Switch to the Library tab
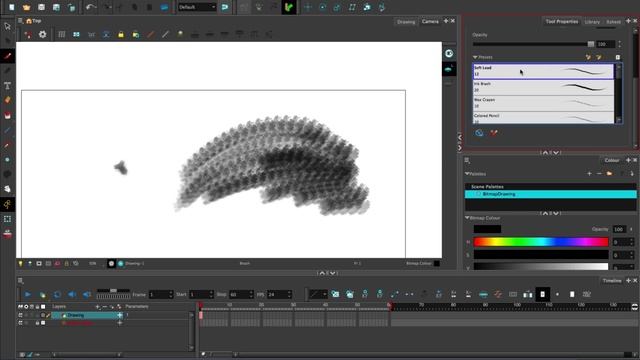Image resolution: width=640 pixels, height=360 pixels. pyautogui.click(x=592, y=22)
